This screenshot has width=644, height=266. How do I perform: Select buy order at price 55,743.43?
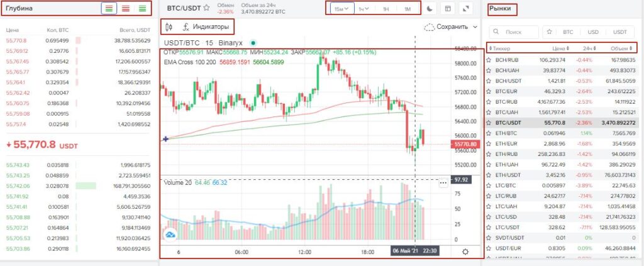[78, 165]
